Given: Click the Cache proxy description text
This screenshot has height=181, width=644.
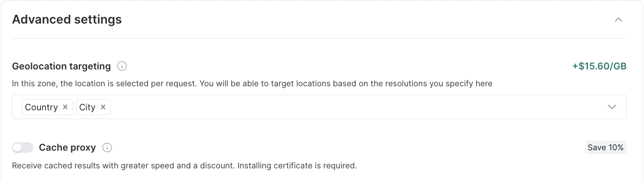Looking at the screenshot, I should pyautogui.click(x=184, y=165).
